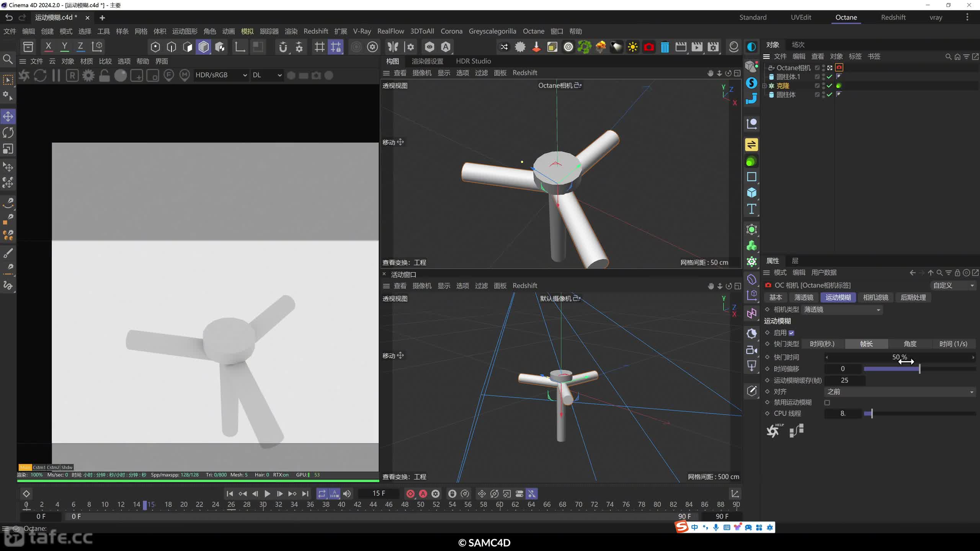980x551 pixels.
Task: Click the Octane restart render refresh icon
Action: [x=40, y=75]
